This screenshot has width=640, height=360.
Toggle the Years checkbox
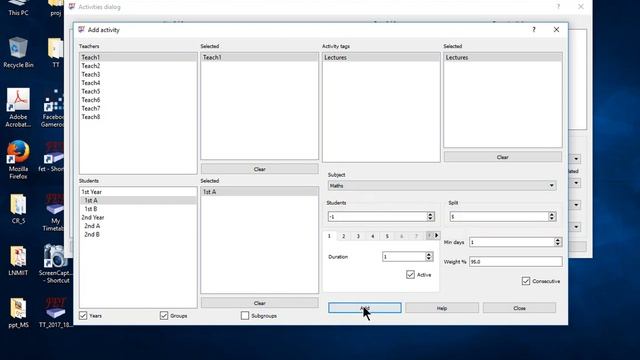[x=83, y=316]
